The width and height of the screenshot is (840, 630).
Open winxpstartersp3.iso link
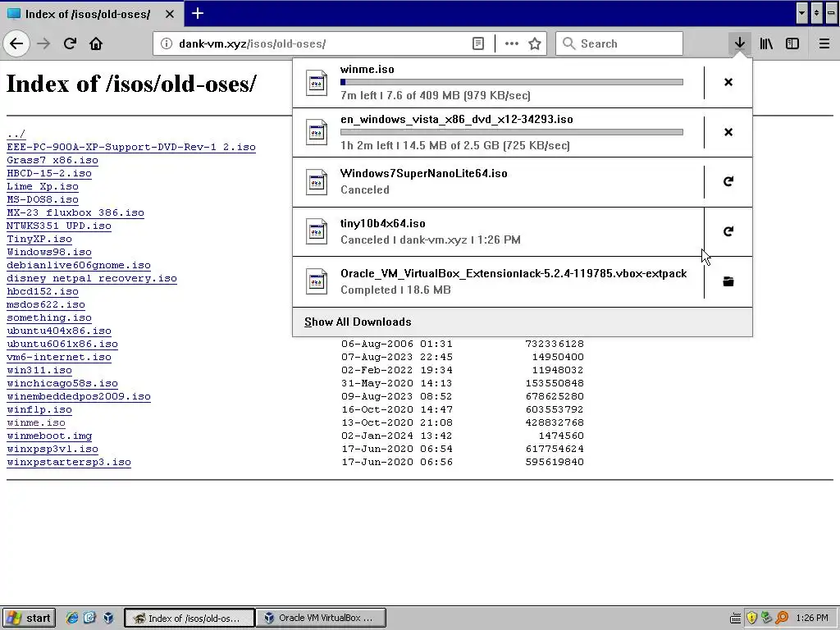point(69,462)
